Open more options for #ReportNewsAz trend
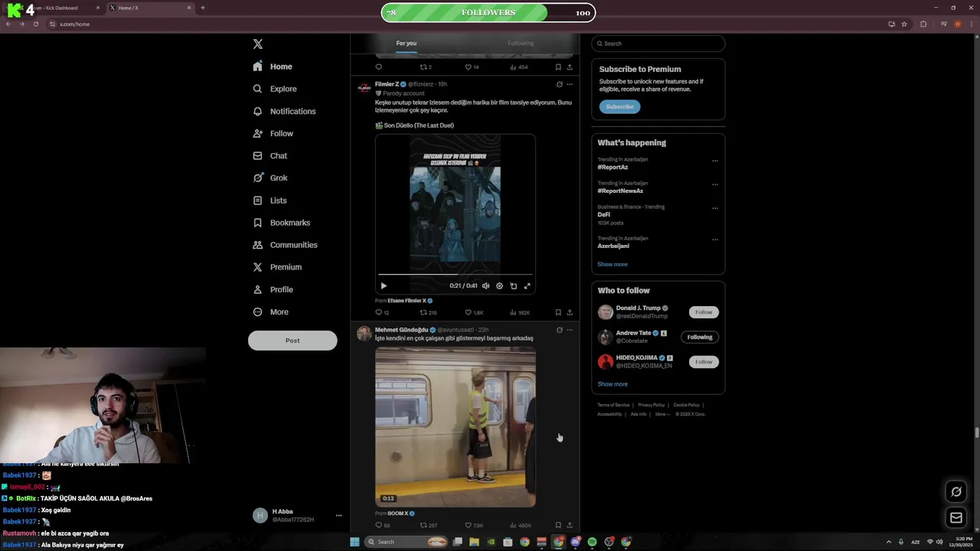Screen dimensions: 980x551 (715, 184)
